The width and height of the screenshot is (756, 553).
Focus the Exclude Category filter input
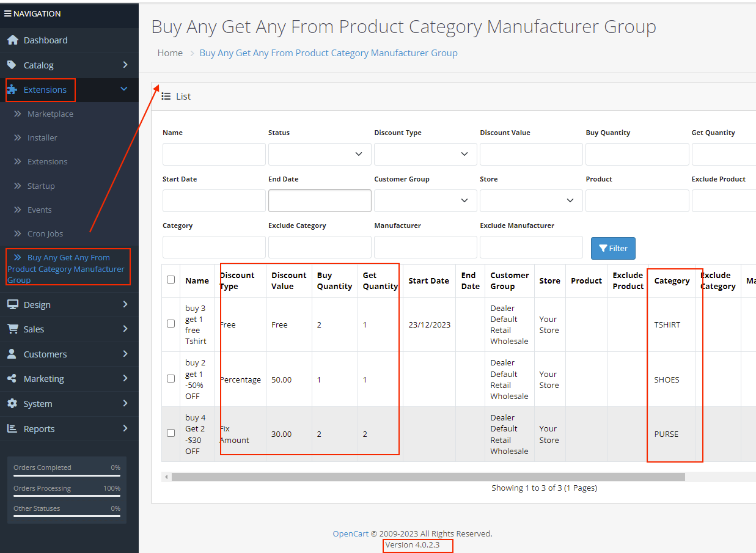[320, 247]
